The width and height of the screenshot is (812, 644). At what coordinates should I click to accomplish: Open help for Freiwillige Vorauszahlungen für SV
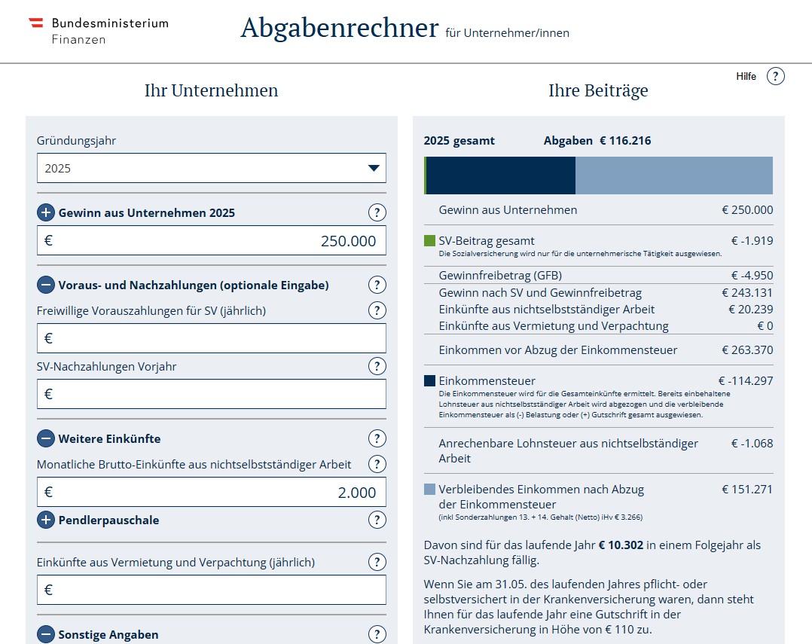(377, 310)
